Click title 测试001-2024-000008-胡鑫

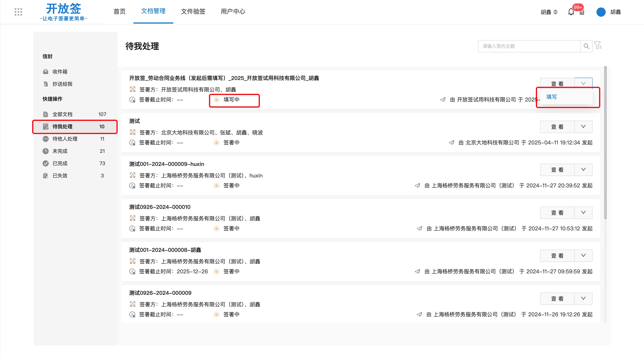(165, 250)
